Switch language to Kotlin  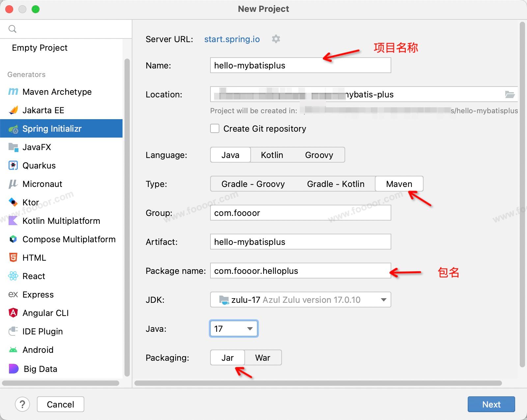pos(272,155)
